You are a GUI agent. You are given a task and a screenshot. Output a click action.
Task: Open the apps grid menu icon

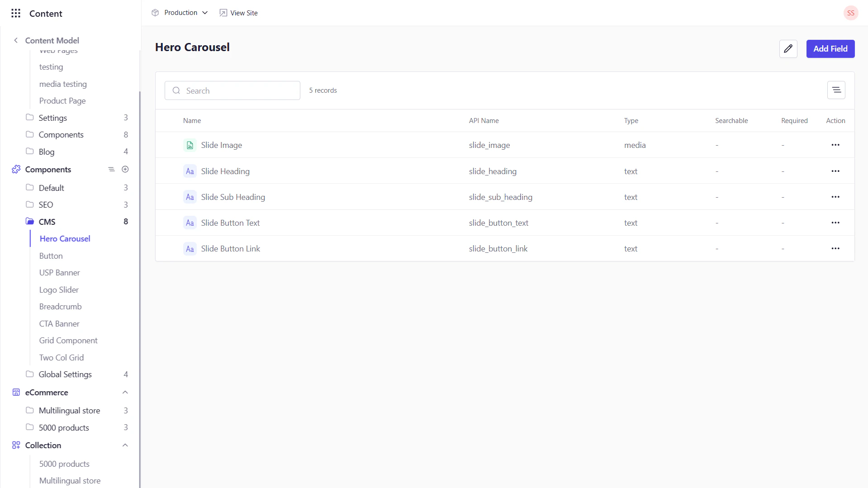point(16,13)
